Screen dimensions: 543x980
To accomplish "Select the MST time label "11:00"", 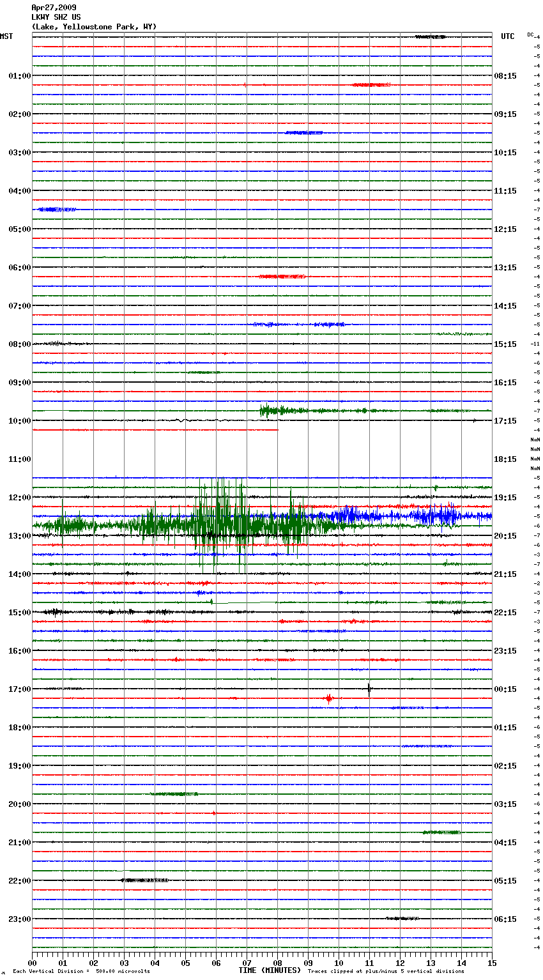I will [20, 459].
